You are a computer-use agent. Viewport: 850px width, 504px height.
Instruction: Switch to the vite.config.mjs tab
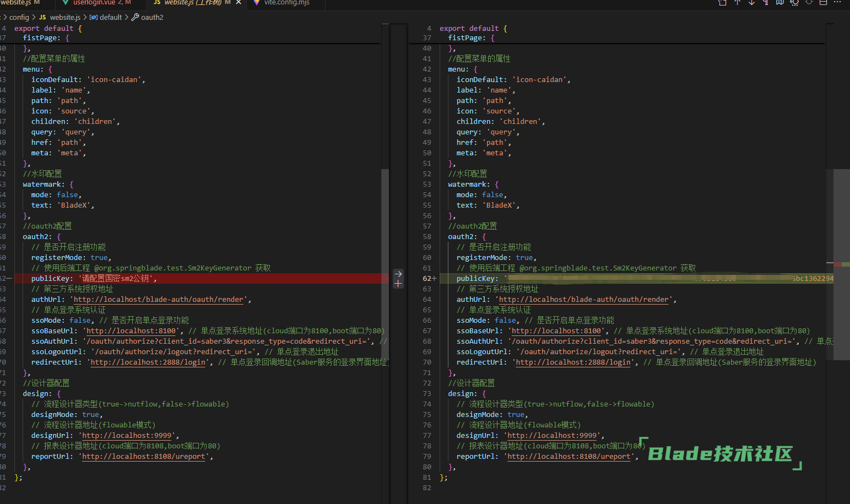(x=286, y=3)
